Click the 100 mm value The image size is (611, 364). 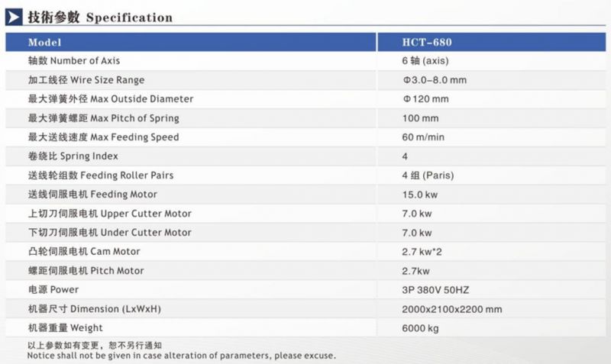pyautogui.click(x=421, y=118)
